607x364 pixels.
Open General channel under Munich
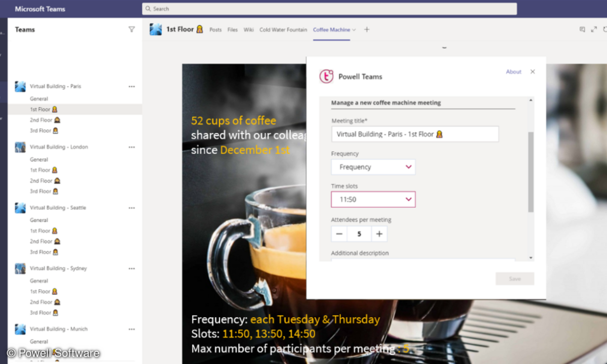point(39,342)
